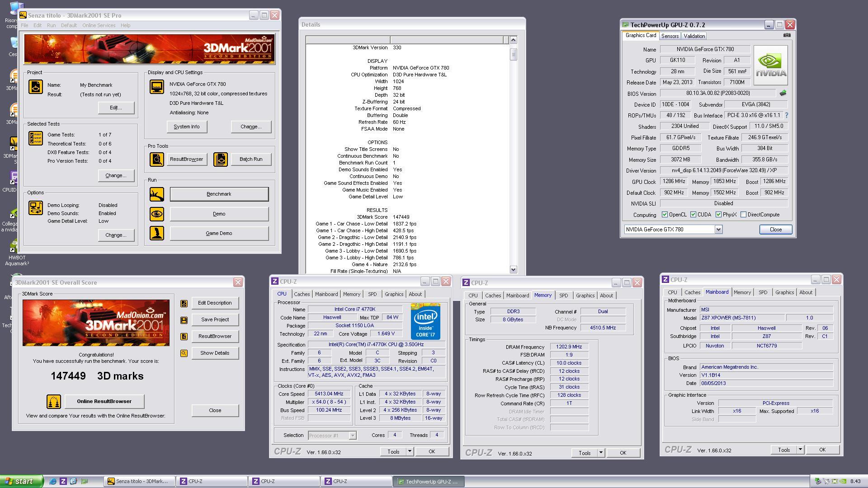Click Change... button under Selected Tests
868x488 pixels.
(116, 175)
